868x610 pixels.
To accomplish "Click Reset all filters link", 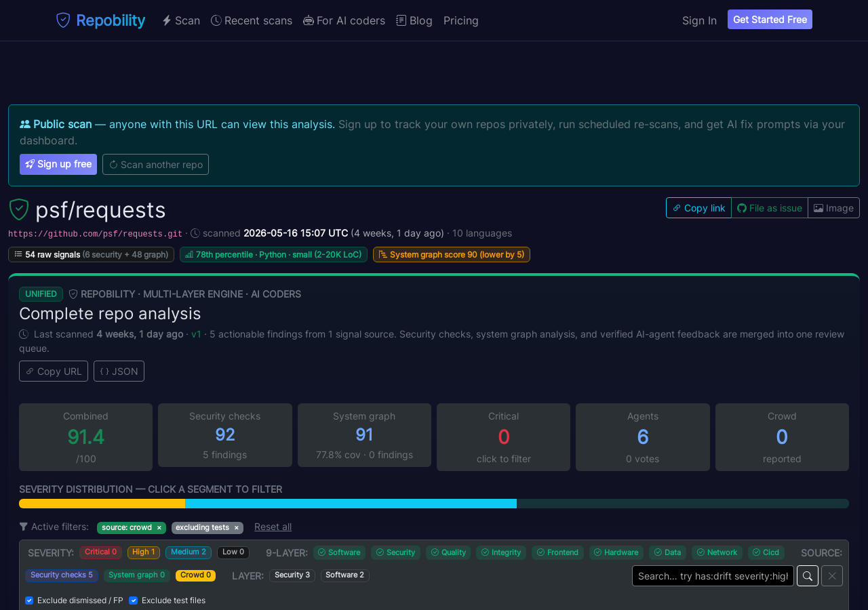I will [273, 527].
